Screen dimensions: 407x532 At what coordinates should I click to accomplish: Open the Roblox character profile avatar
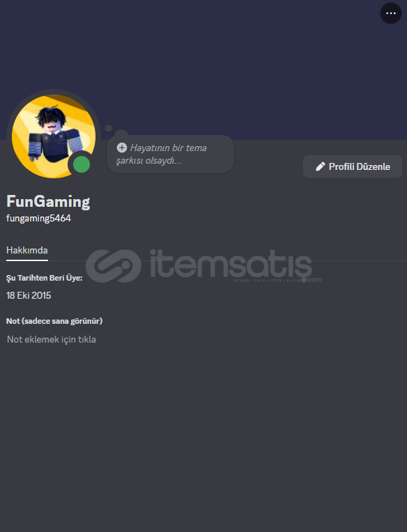pyautogui.click(x=54, y=136)
